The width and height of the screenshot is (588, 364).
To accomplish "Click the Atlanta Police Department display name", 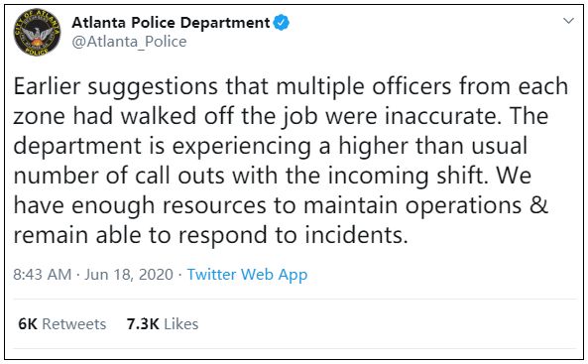I will click(171, 23).
